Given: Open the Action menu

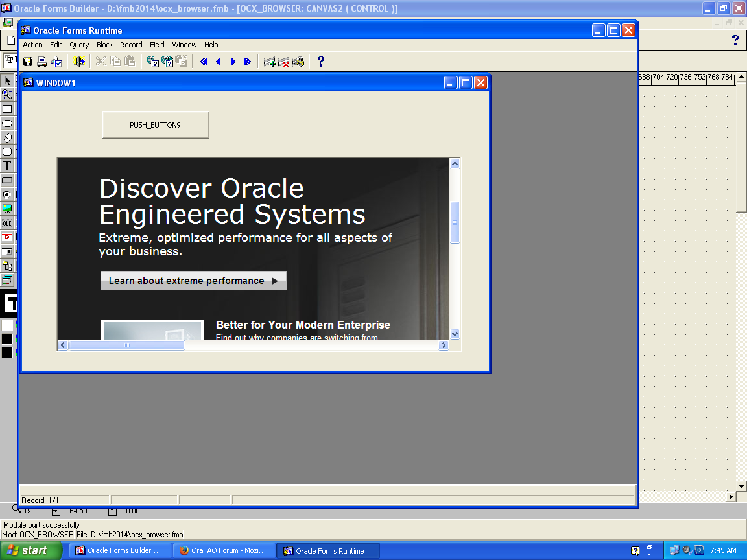Looking at the screenshot, I should [x=33, y=45].
